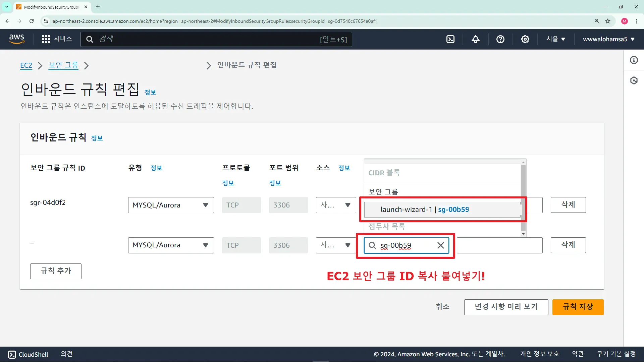The image size is (644, 362).
Task: Bookmark this page with star icon
Action: 608,21
